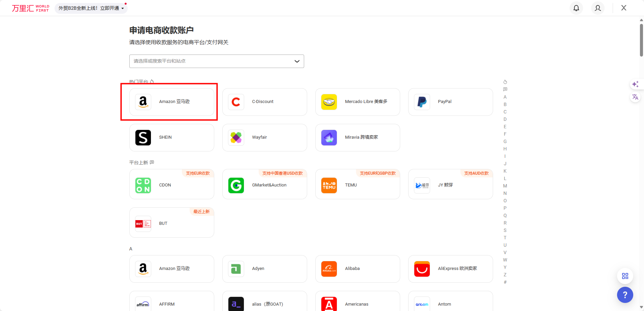Expand the platform search dropdown
Image resolution: width=644 pixels, height=311 pixels.
point(216,61)
